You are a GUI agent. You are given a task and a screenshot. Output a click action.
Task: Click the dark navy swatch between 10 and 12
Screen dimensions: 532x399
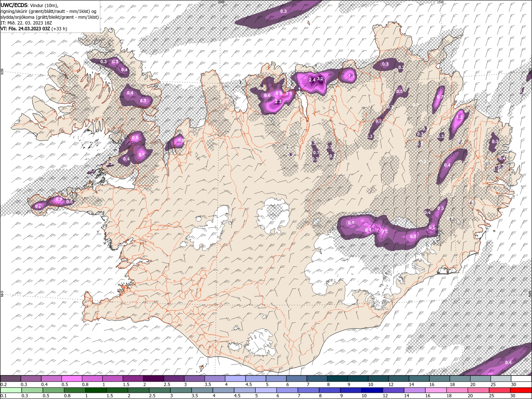click(372, 390)
